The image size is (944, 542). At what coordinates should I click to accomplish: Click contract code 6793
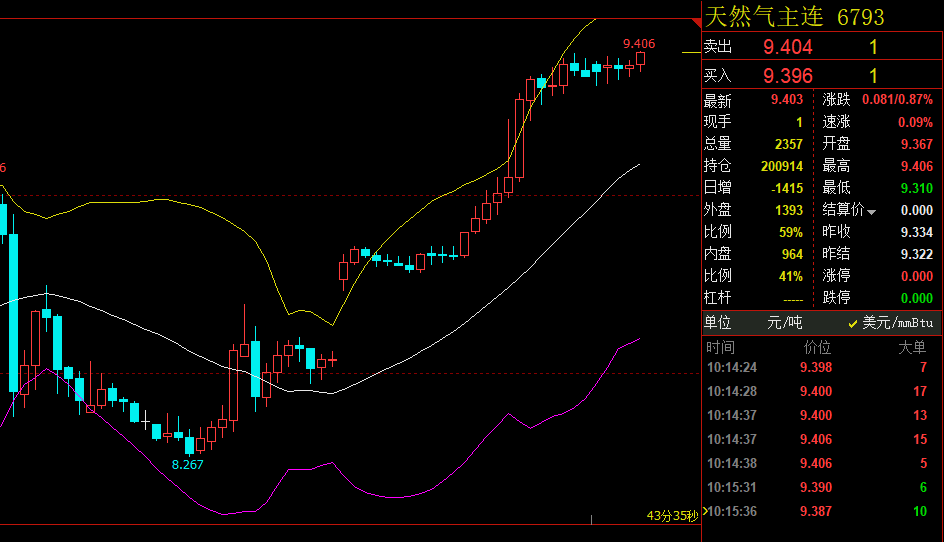860,17
